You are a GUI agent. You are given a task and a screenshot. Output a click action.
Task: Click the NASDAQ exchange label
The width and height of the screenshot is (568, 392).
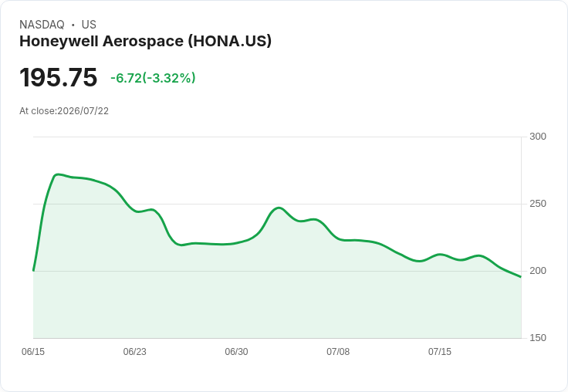click(42, 25)
